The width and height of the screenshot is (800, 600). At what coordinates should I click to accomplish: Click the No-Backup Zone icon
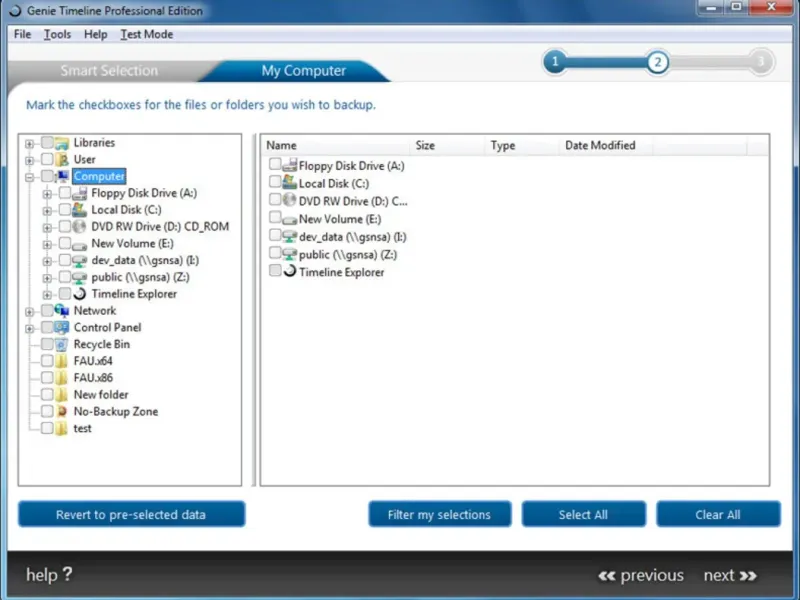click(62, 412)
